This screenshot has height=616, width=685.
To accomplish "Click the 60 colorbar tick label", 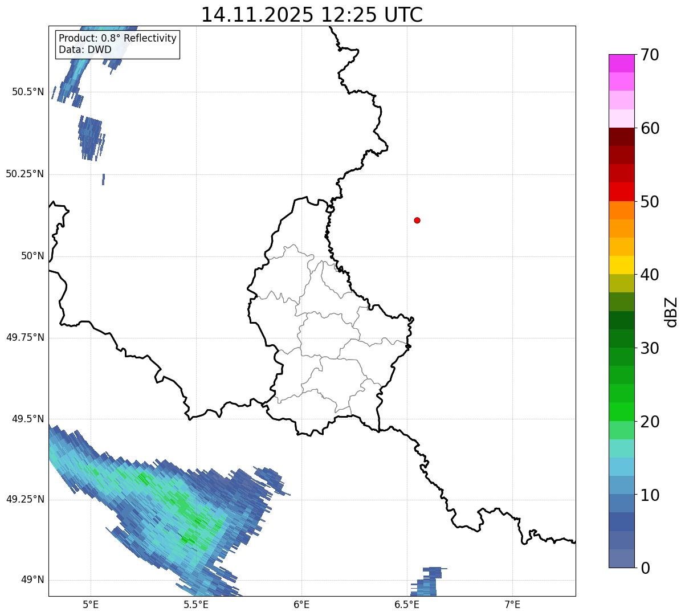I will point(650,128).
